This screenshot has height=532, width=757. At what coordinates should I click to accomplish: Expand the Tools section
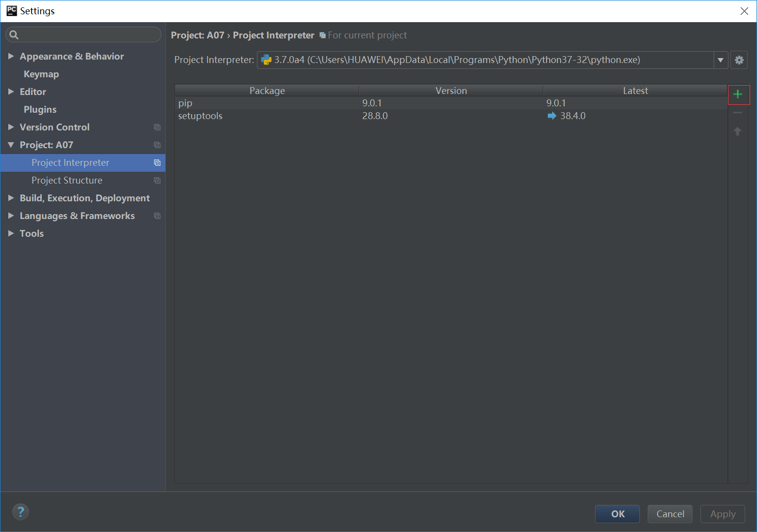[x=11, y=233]
